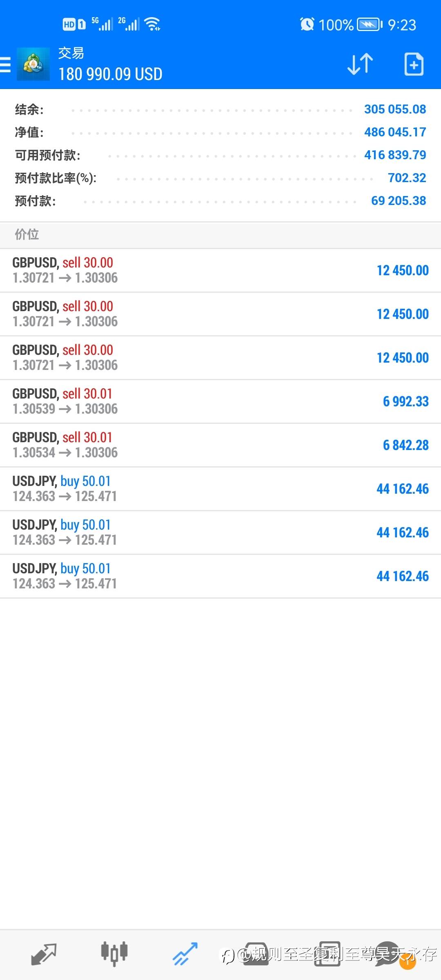This screenshot has height=980, width=441.
Task: Open GBPUSD sell 30.01 at 1.30539
Action: click(220, 401)
